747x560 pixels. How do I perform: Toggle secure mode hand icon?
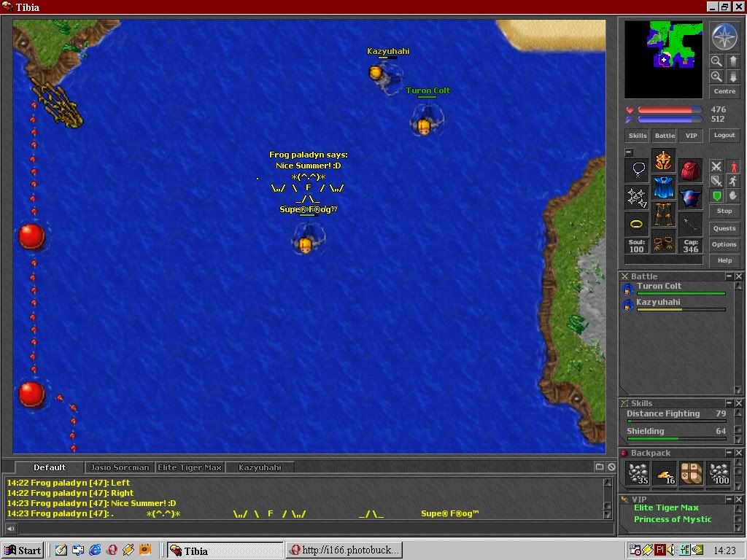point(733,195)
